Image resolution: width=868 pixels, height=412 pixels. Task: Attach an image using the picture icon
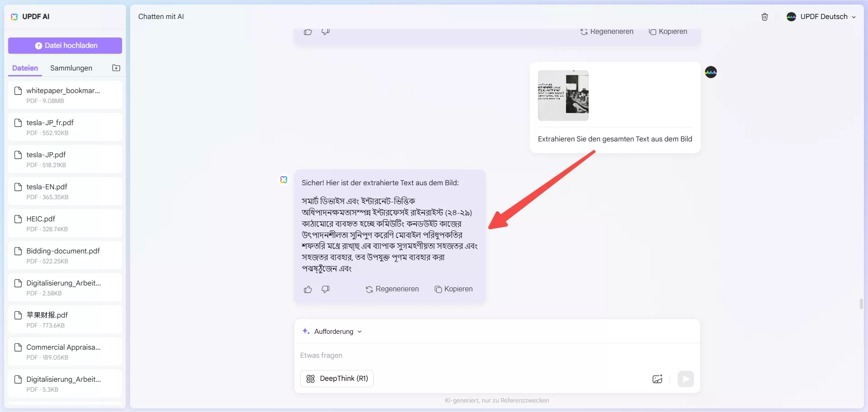coord(657,379)
